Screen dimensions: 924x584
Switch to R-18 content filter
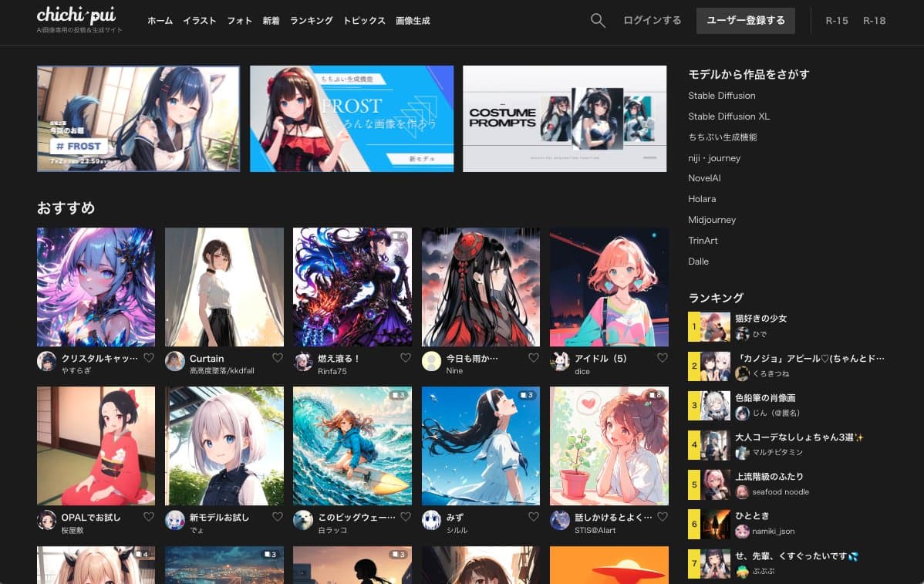874,21
